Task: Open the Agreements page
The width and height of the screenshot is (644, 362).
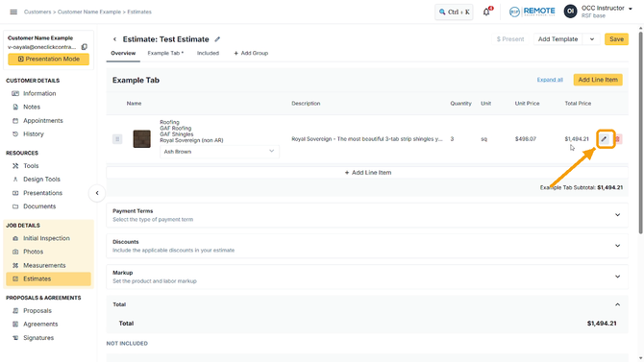Action: [x=40, y=325]
